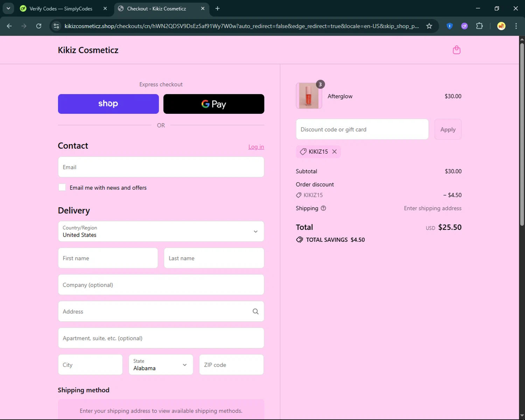Screen dimensions: 525x420
Task: Click the TOTAL SAVINGS tag icon
Action: point(300,240)
